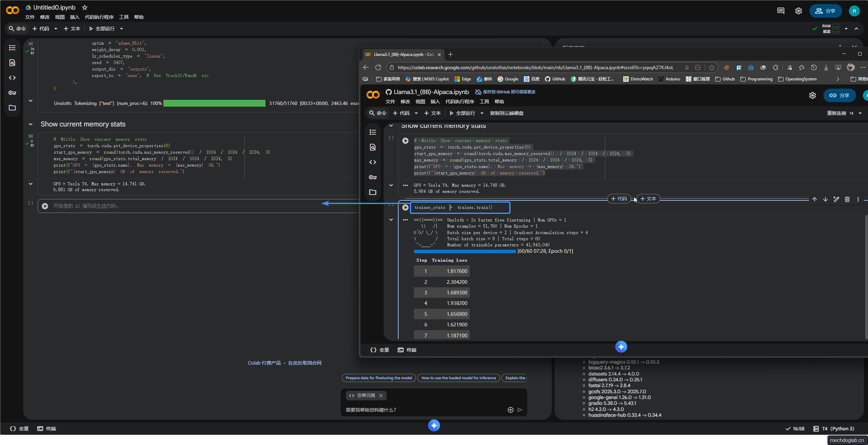The width and height of the screenshot is (868, 445).
Task: Click the 复制到云端硬盘 button
Action: pyautogui.click(x=507, y=113)
